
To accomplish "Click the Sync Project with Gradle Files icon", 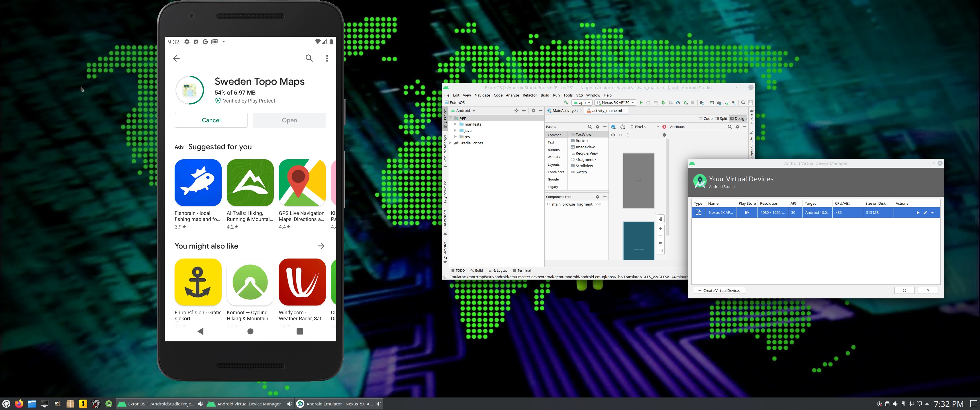I will (719, 103).
